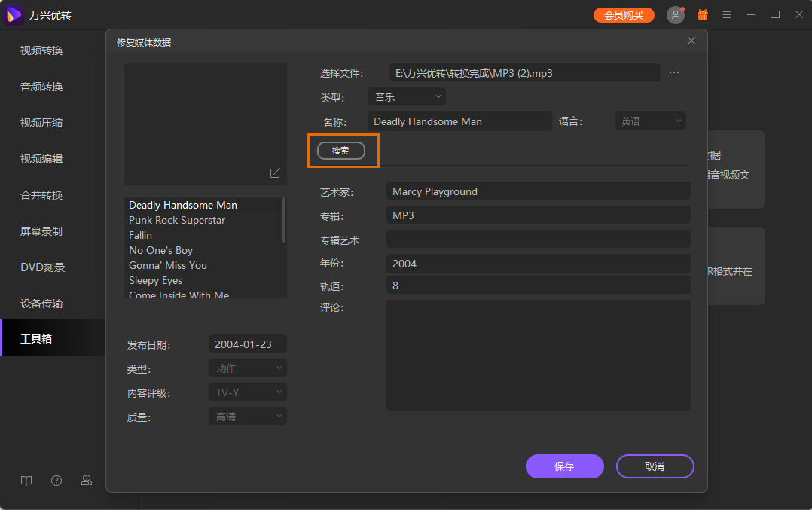Click the 取消 cancel button
The width and height of the screenshot is (812, 510).
(x=655, y=466)
